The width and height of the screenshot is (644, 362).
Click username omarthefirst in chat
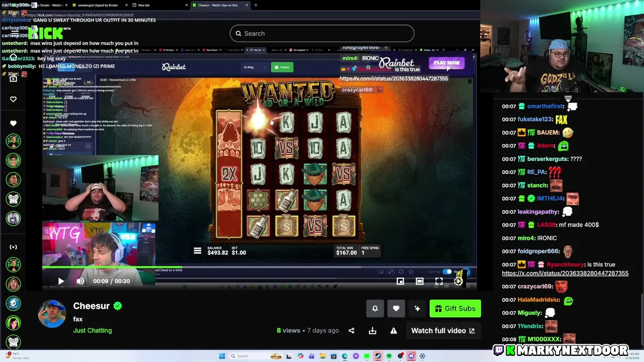click(545, 106)
